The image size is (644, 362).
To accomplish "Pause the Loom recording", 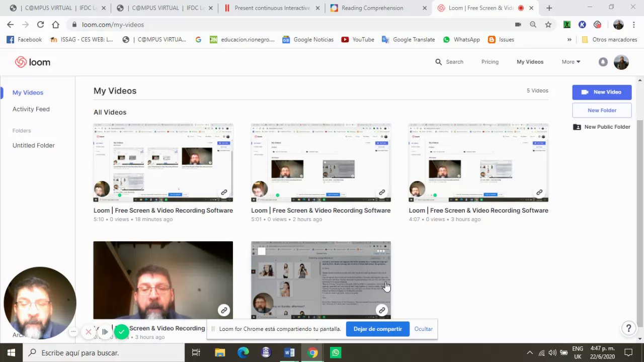I will click(105, 331).
